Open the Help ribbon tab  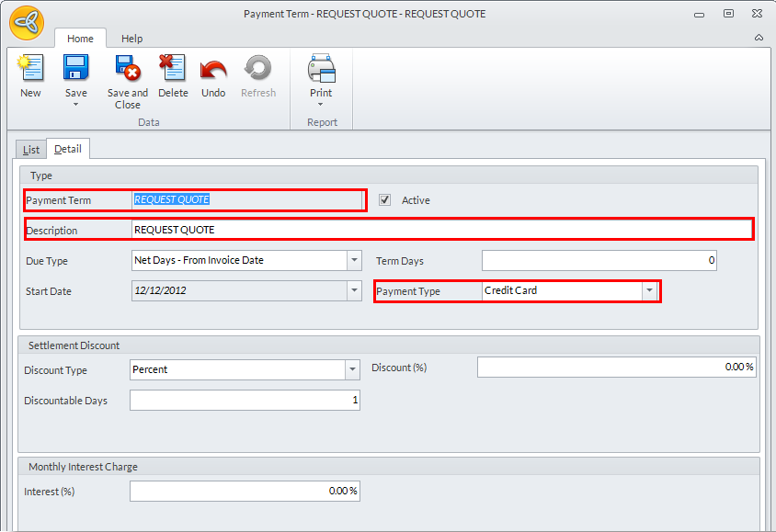pos(132,39)
